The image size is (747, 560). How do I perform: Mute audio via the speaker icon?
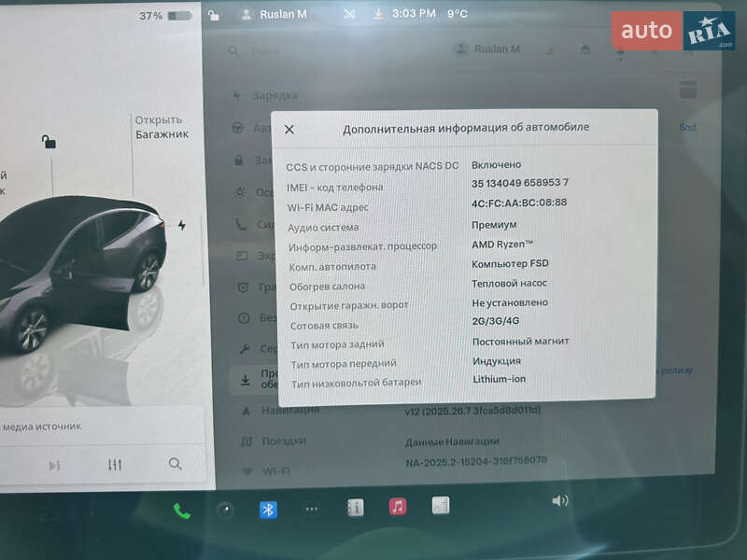(x=560, y=500)
